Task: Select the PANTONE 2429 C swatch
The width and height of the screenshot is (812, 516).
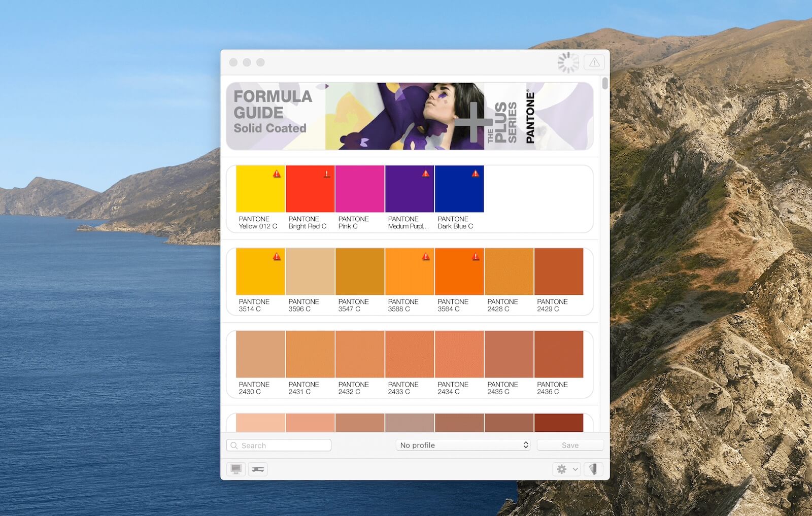Action: pos(559,271)
